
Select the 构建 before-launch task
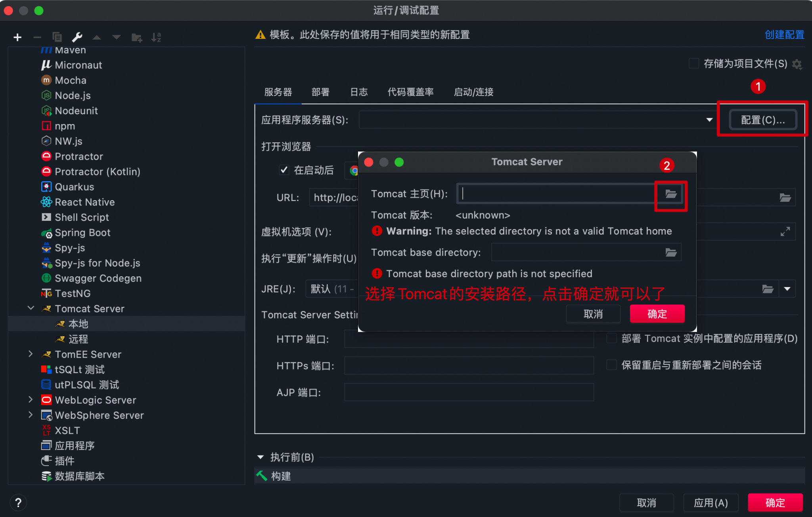click(530, 476)
